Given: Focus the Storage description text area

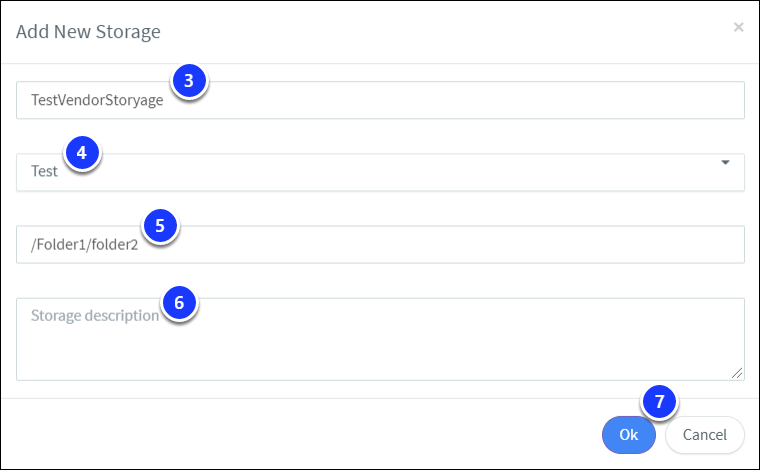Looking at the screenshot, I should (x=380, y=339).
